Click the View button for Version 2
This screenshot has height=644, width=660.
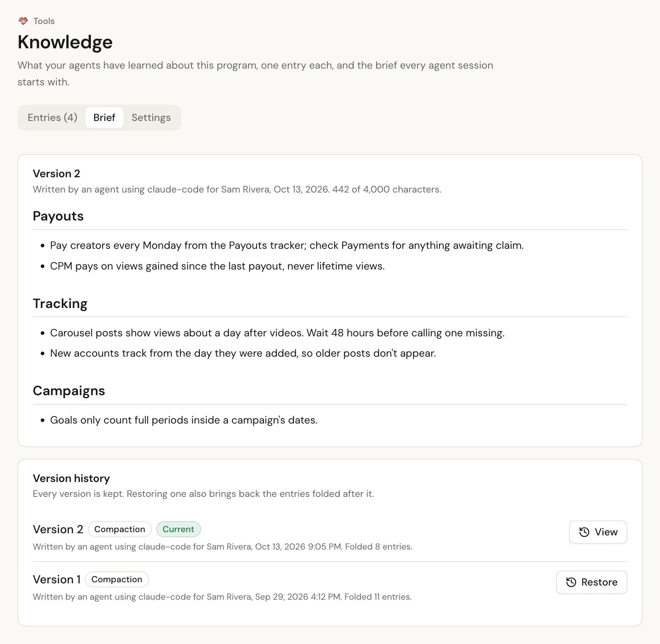pos(598,532)
